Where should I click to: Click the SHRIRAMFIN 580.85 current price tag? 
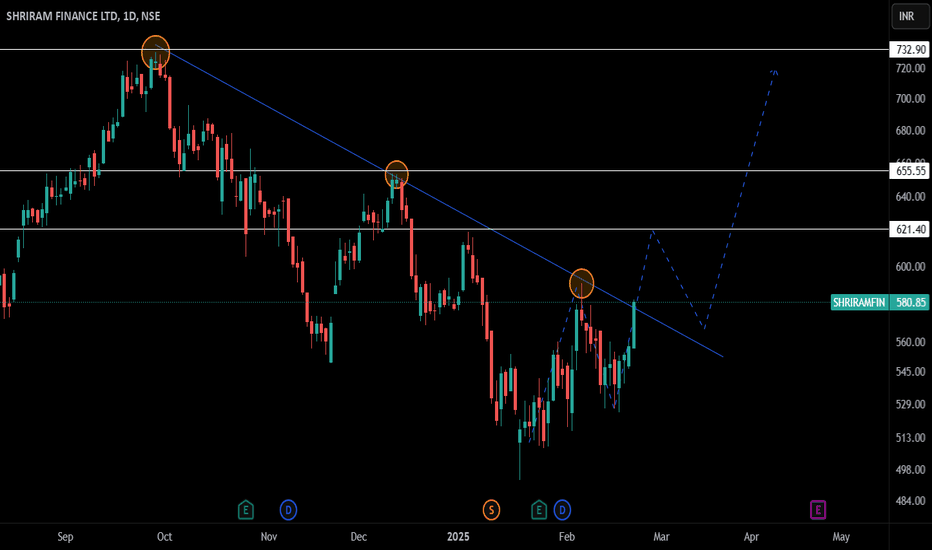880,303
